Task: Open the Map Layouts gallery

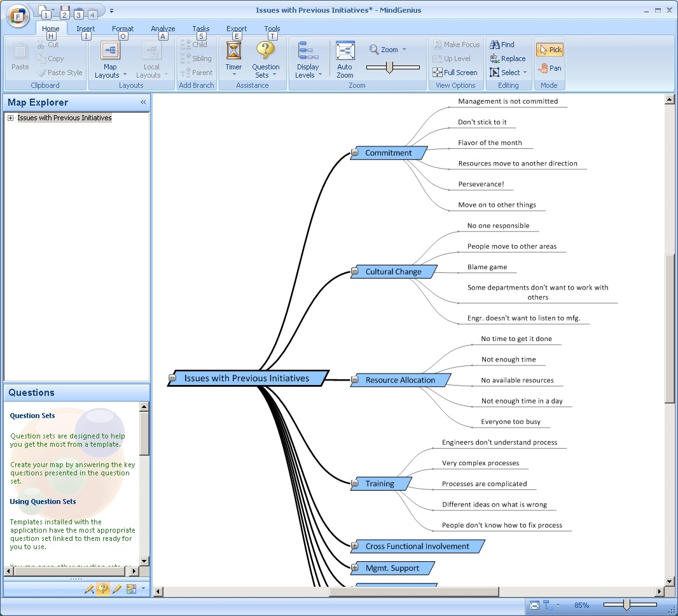Action: point(110,60)
